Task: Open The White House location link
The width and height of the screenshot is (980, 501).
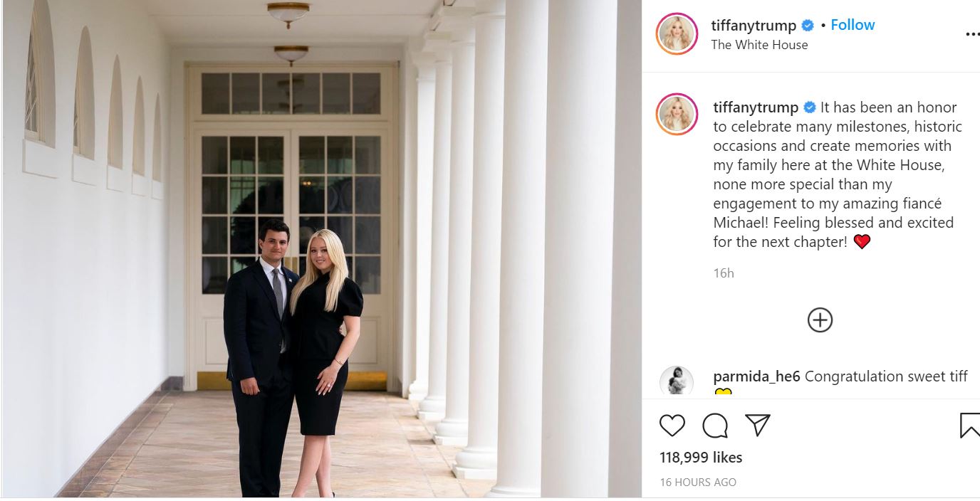Action: pos(759,45)
